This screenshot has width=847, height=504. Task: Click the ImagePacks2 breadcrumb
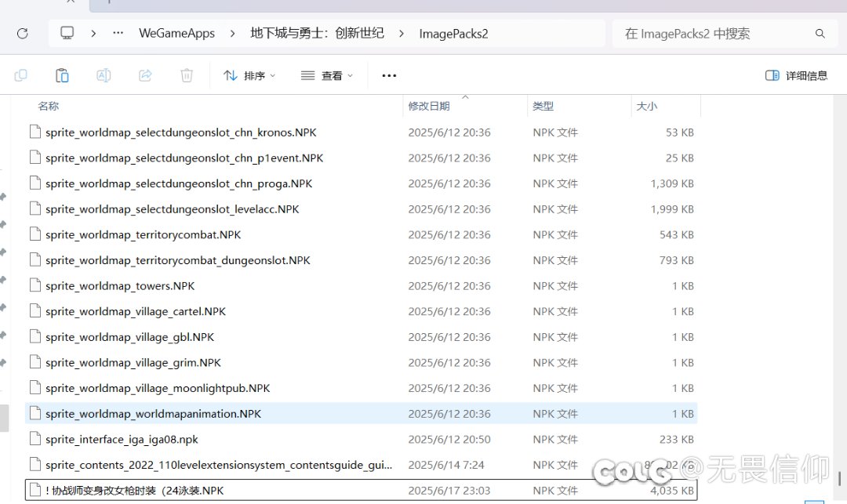coord(454,34)
